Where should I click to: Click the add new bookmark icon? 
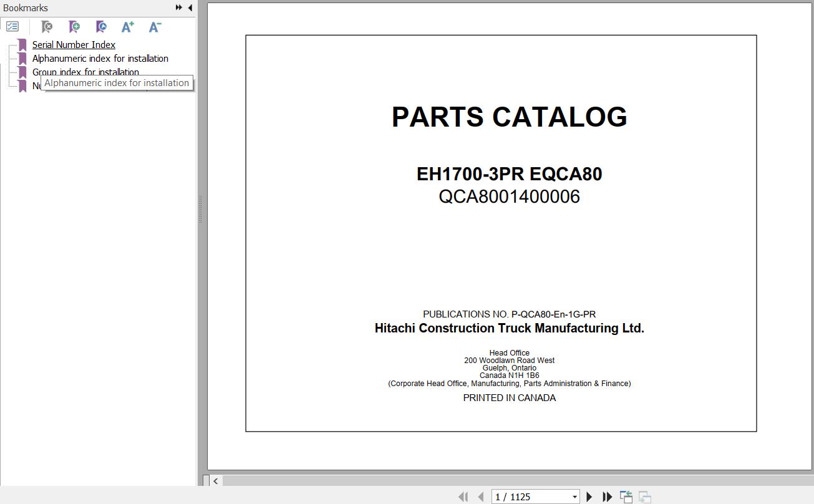pyautogui.click(x=74, y=27)
